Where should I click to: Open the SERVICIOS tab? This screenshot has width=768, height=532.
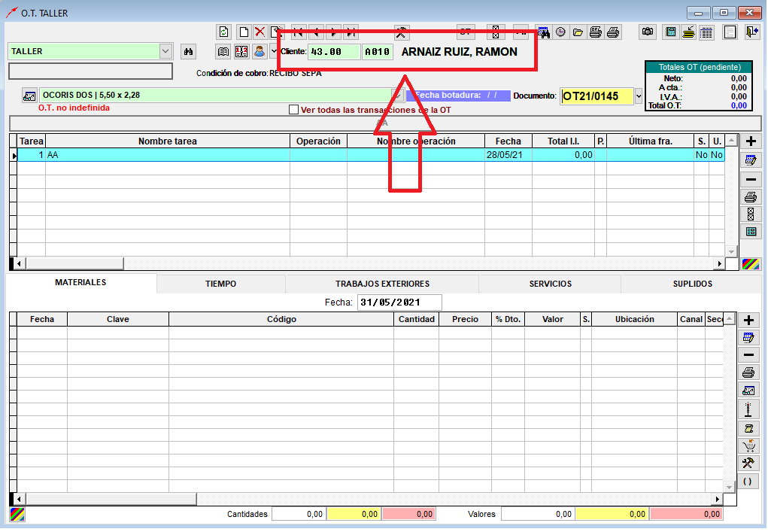click(551, 284)
